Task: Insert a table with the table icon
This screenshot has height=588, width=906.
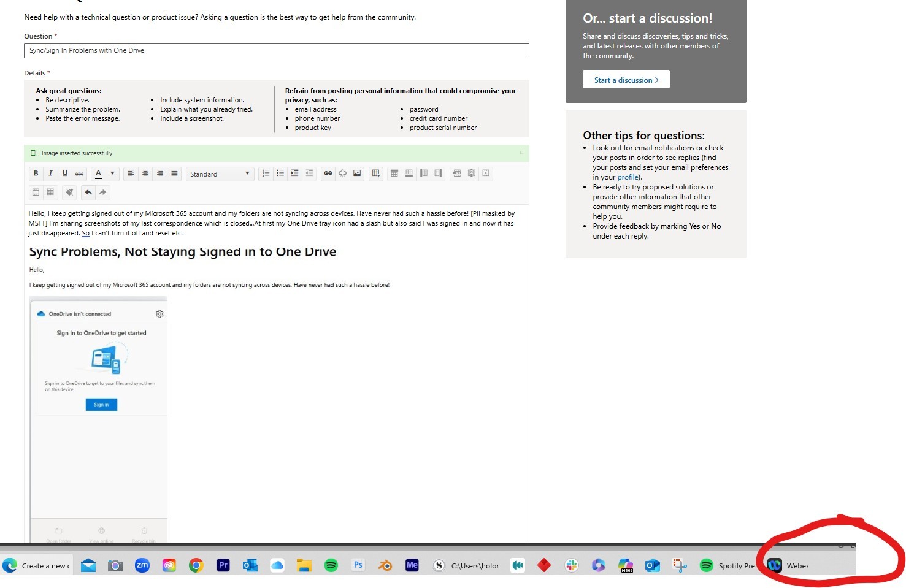Action: tap(376, 174)
